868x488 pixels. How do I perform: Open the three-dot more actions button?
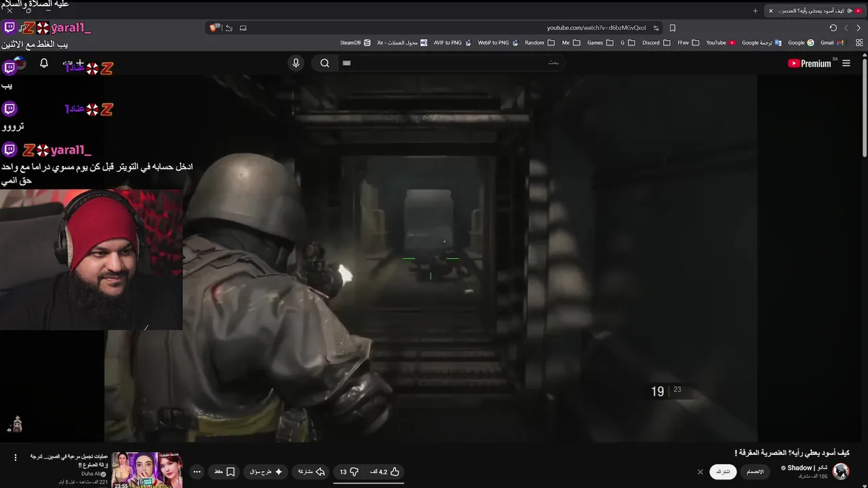[197, 472]
